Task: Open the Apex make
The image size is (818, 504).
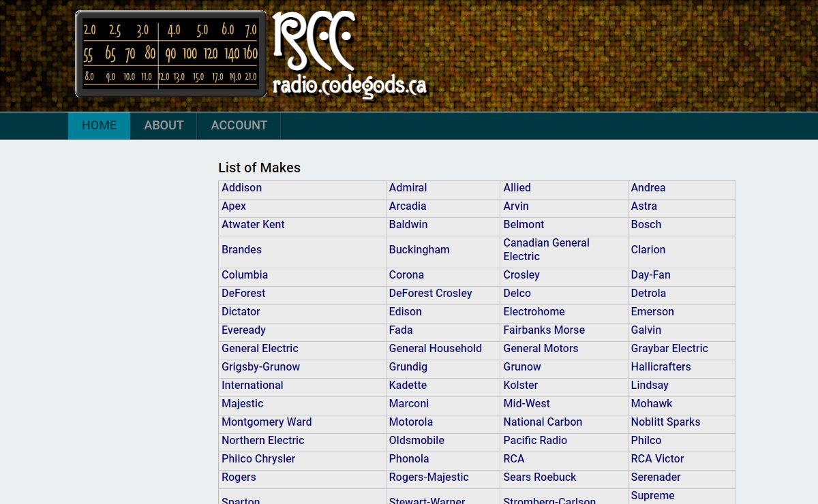Action: coord(234,206)
